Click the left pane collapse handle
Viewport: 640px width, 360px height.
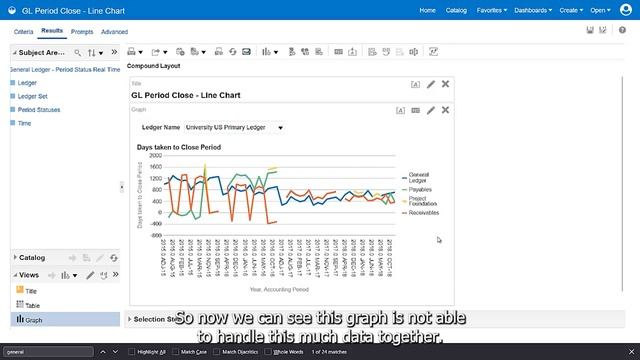click(x=122, y=187)
